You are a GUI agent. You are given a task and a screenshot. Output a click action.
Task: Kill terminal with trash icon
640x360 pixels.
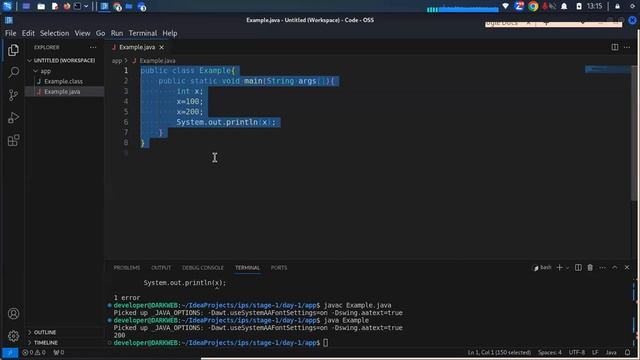[590, 268]
